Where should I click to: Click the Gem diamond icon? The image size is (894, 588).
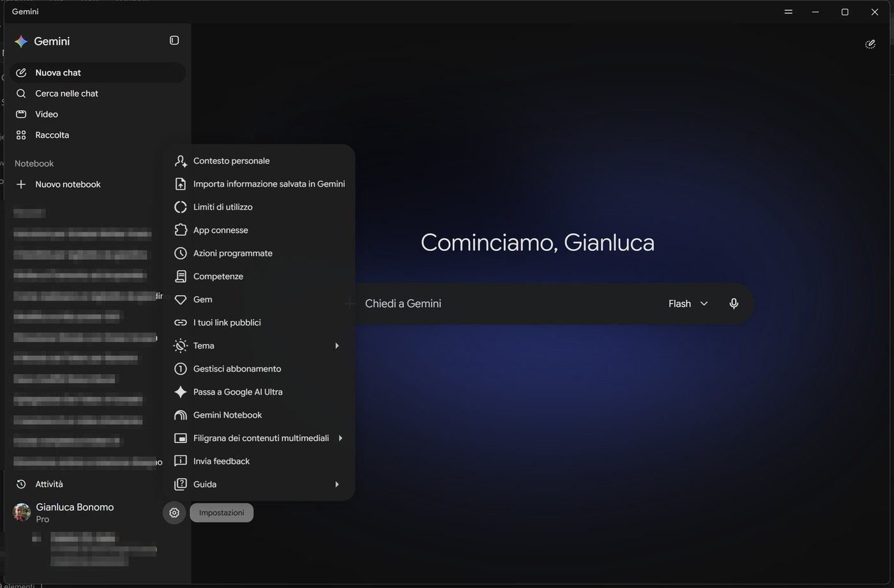point(181,299)
